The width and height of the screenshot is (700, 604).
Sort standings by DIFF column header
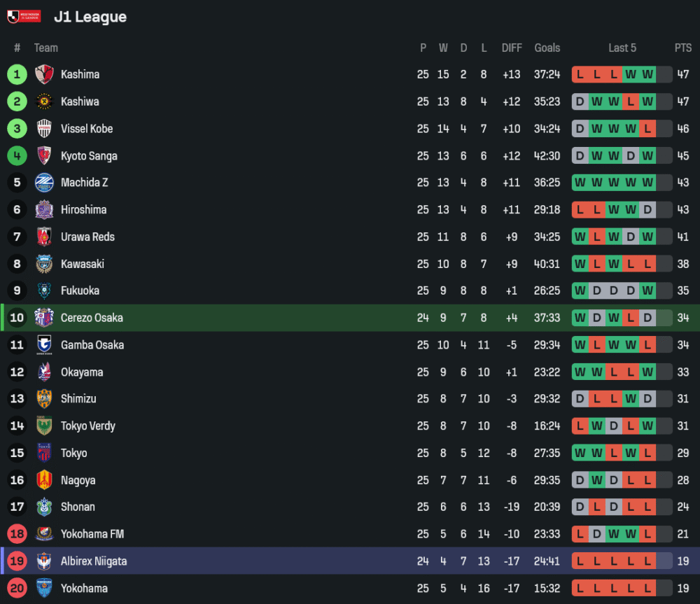[x=512, y=48]
